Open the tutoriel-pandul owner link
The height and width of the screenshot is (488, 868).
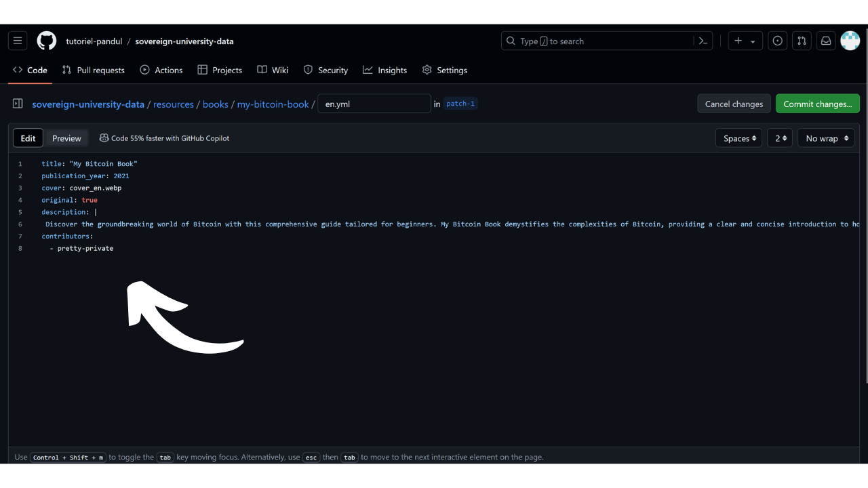click(x=94, y=41)
